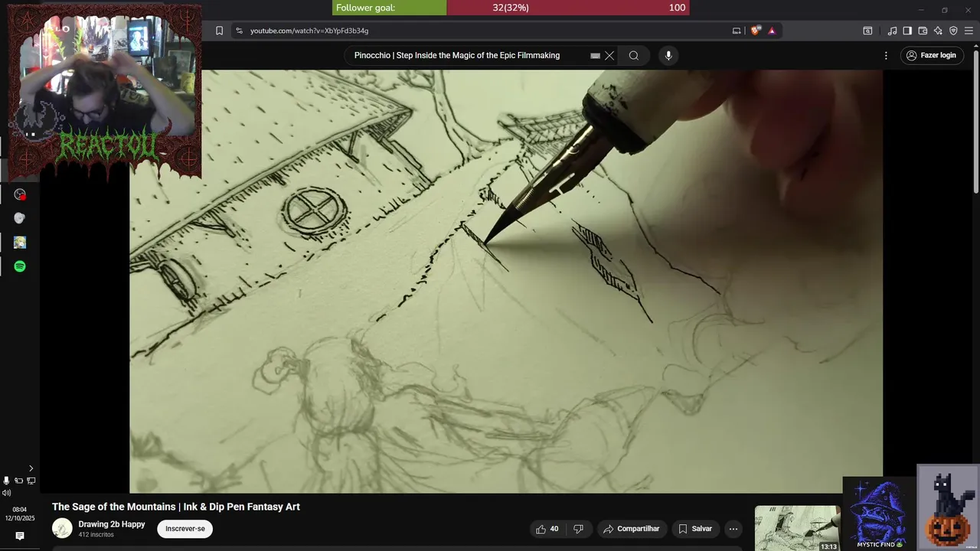This screenshot has width=980, height=551.
Task: Click the webcam Reactou overlay
Action: click(x=104, y=92)
